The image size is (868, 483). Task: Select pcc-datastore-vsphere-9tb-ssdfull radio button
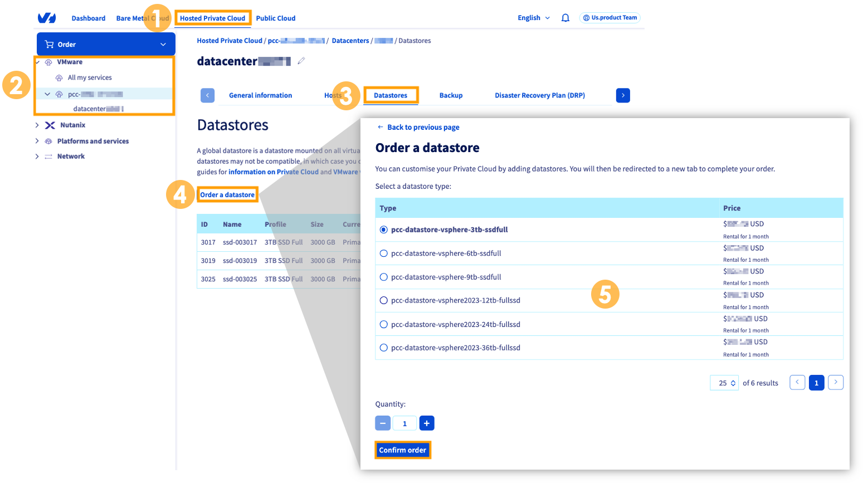click(384, 277)
